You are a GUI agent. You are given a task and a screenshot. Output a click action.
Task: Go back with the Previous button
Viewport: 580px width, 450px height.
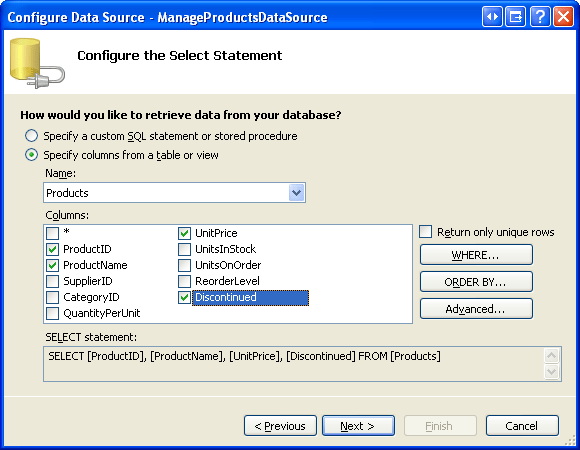coord(280,426)
